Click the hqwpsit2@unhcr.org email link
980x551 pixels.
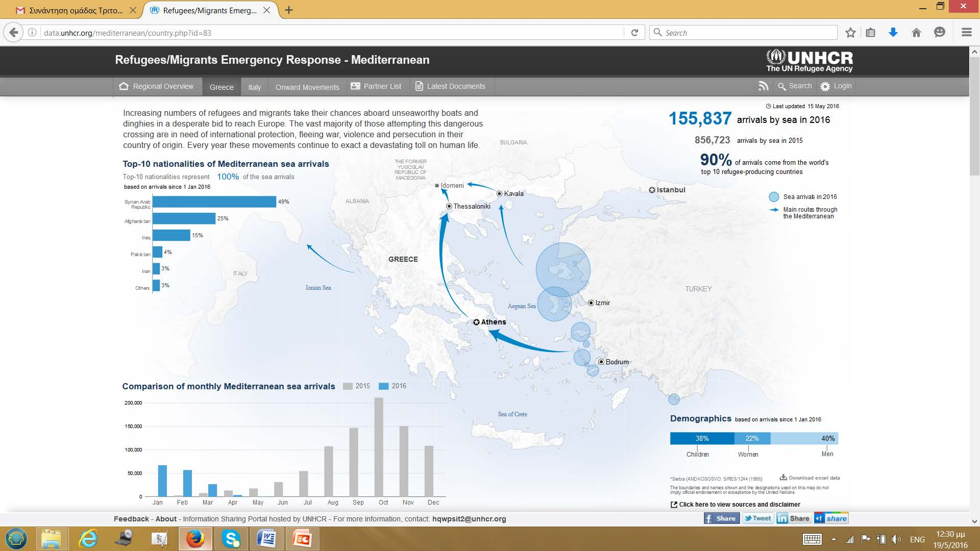469,519
